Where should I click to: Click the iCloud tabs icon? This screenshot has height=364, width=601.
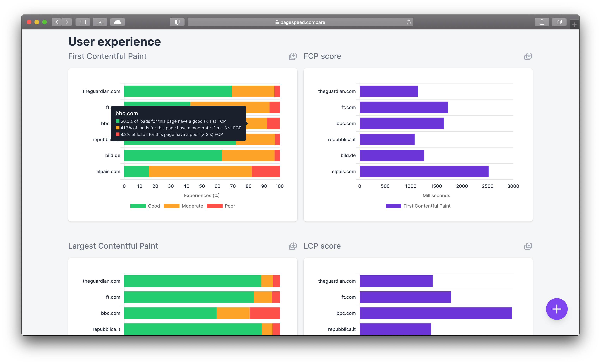pos(117,22)
